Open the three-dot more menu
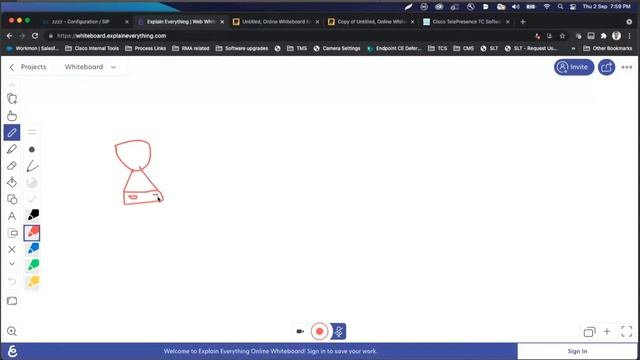The height and width of the screenshot is (360, 640). point(627,67)
